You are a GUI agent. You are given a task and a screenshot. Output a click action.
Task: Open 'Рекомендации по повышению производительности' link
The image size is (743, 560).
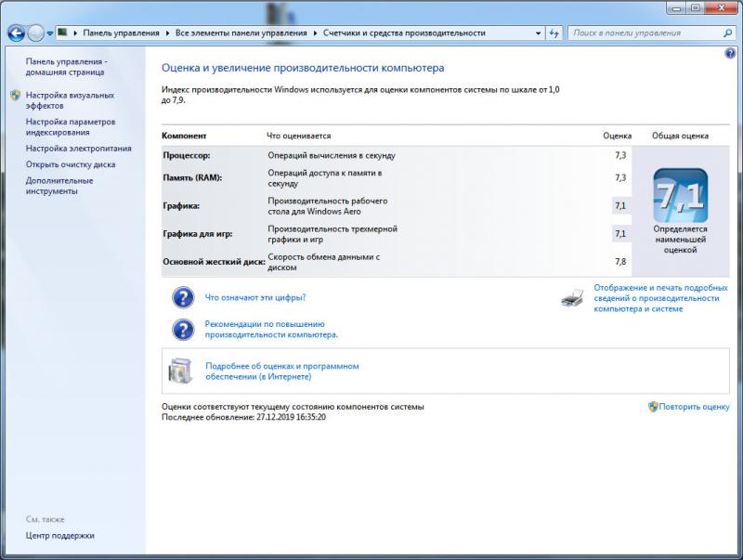271,330
